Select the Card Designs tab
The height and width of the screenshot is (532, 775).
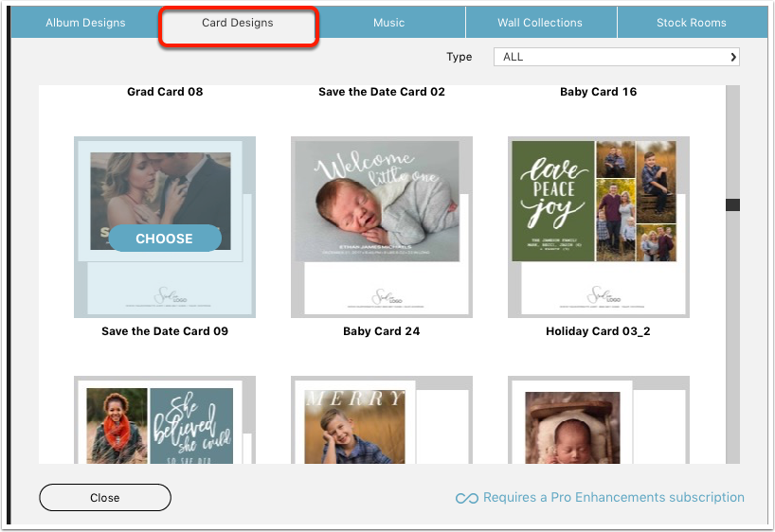[237, 23]
